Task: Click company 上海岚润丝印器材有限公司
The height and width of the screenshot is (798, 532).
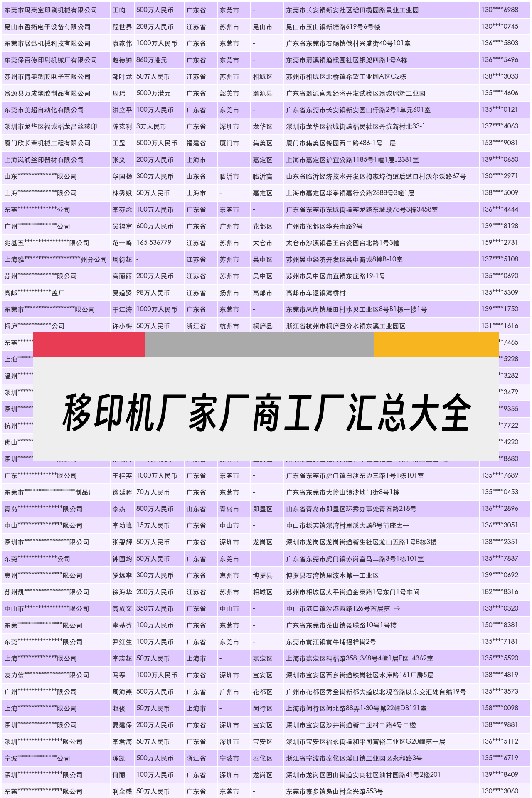Action: (44, 160)
